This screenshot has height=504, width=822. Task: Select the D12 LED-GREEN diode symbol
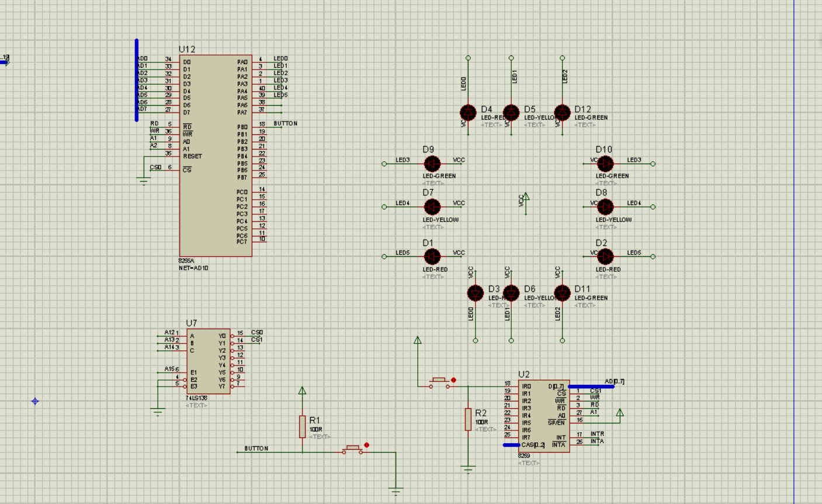(562, 112)
